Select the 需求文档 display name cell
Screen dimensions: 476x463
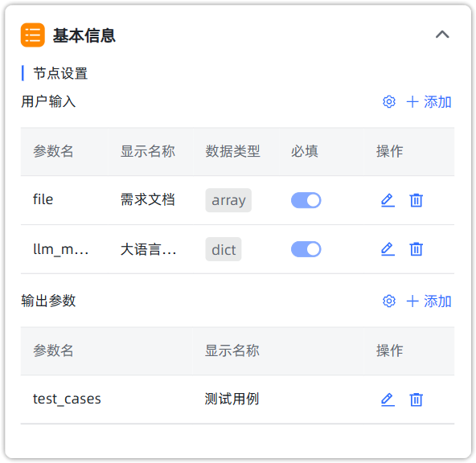(147, 199)
